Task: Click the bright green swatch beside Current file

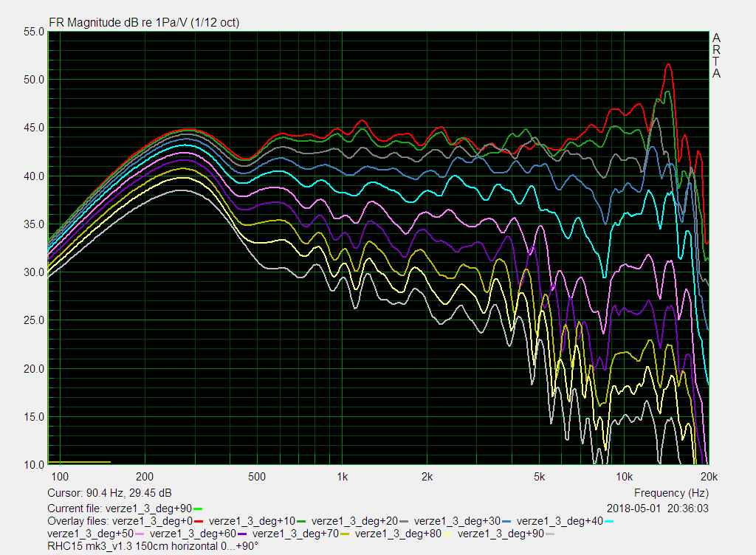Action: (198, 509)
